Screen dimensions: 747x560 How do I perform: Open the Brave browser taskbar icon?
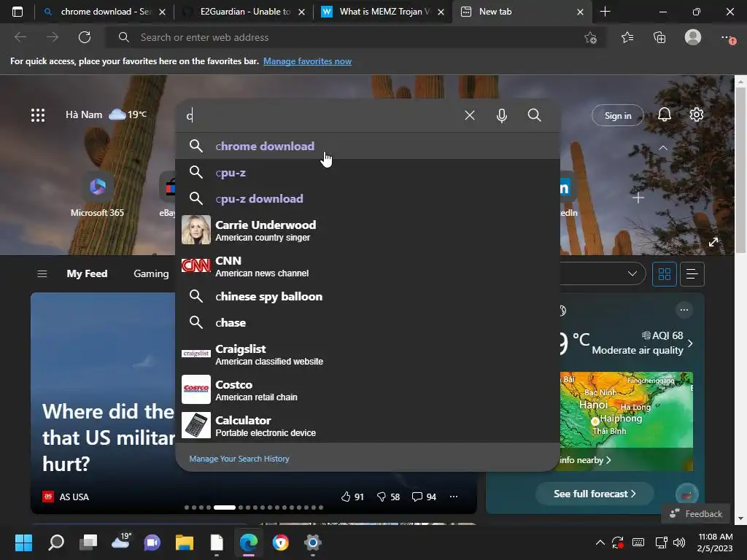pos(281,542)
